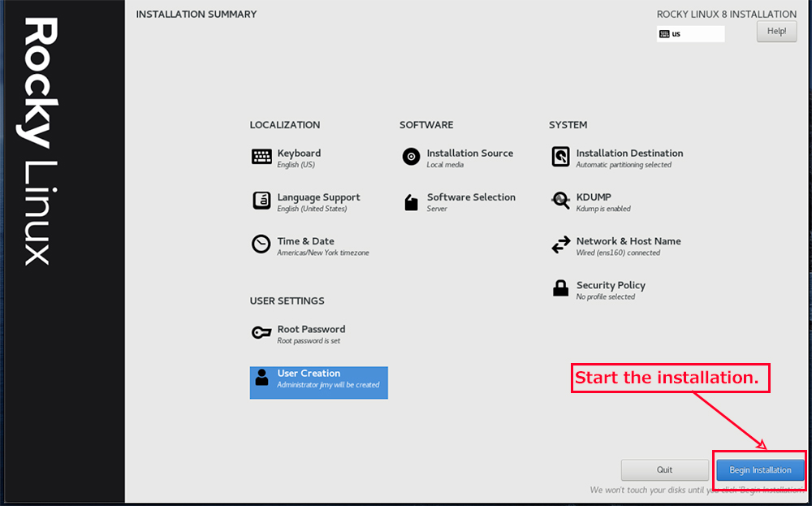Click the Time & Date clock icon
Viewport: 812px width, 506px height.
coord(261,244)
